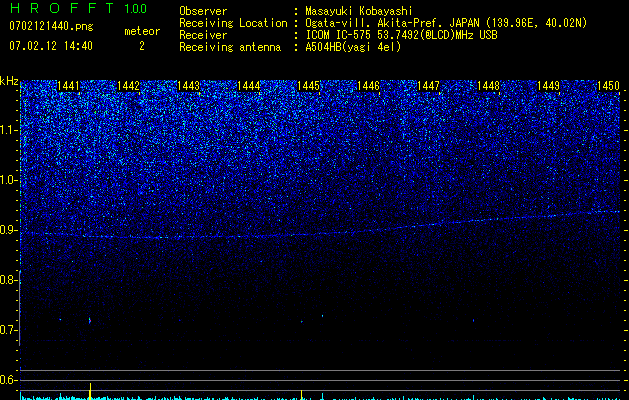Click the Receiving Location label
This screenshot has width=629, height=400.
click(233, 23)
